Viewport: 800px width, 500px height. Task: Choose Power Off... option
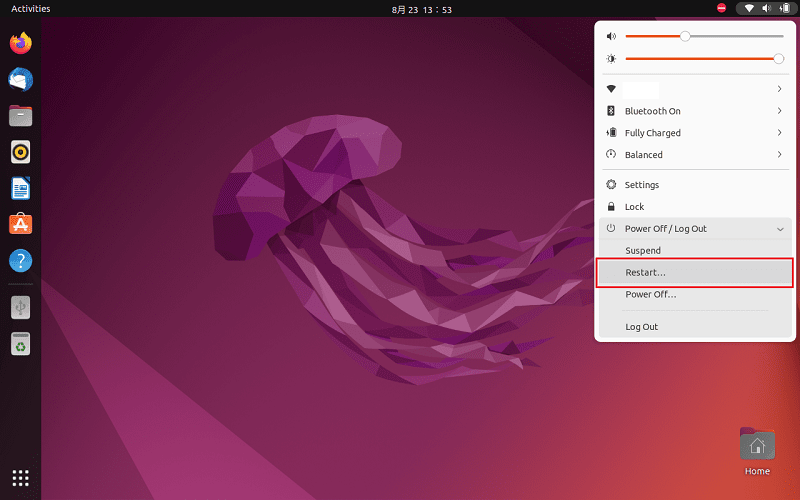tap(695, 294)
